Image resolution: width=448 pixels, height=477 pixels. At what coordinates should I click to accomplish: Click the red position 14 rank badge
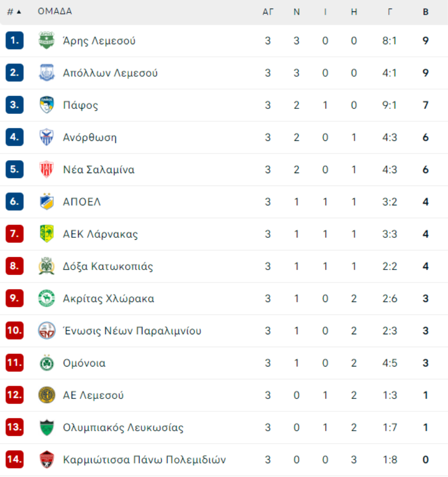pos(14,460)
